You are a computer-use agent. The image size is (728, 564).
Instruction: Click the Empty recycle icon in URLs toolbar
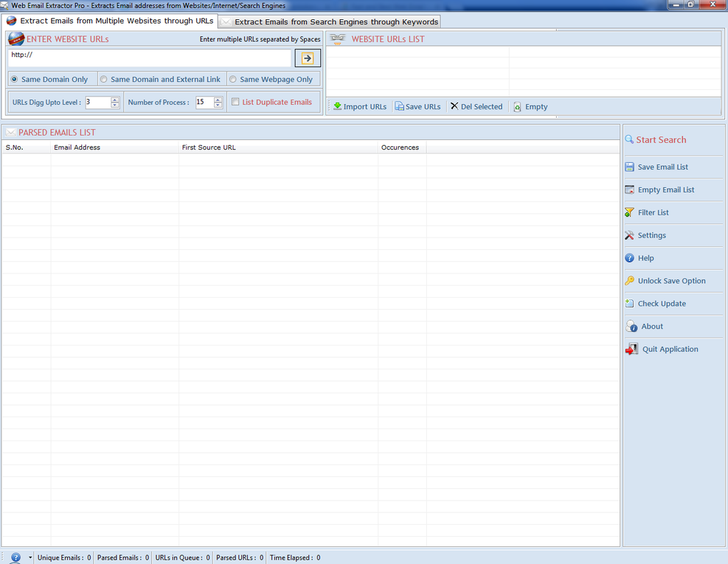click(x=517, y=107)
